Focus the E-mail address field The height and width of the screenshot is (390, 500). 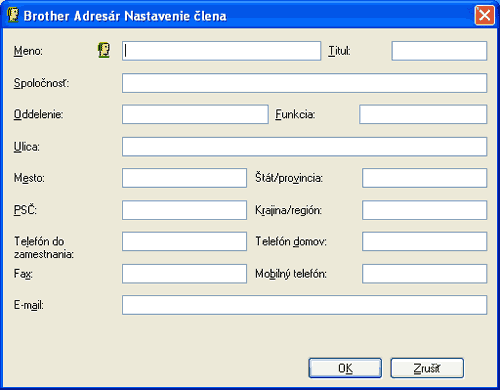pyautogui.click(x=304, y=305)
